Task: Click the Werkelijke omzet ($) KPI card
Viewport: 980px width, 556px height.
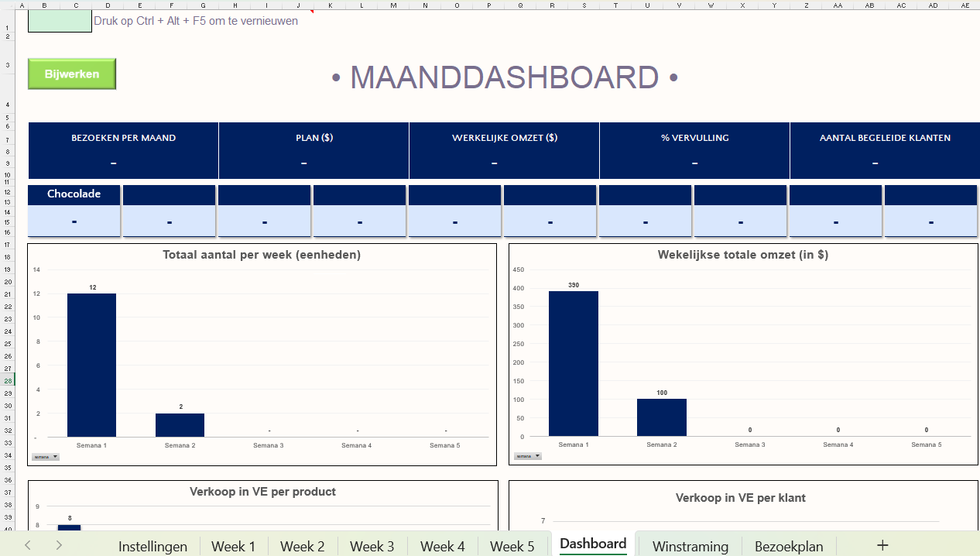Action: tap(504, 150)
